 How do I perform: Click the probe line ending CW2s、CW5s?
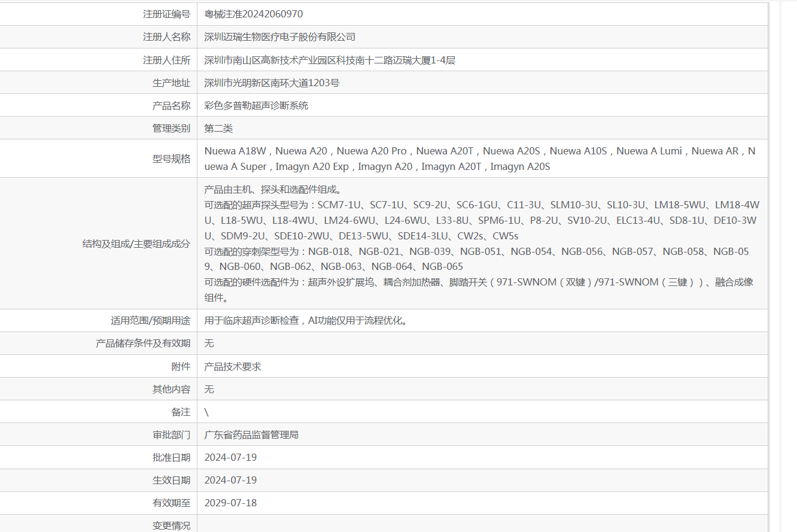(x=361, y=236)
